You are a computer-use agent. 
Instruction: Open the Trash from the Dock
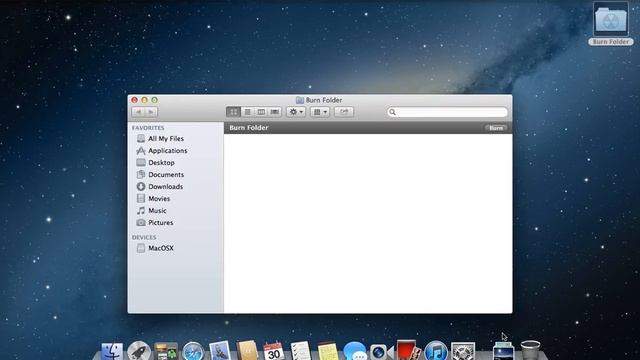click(x=530, y=351)
